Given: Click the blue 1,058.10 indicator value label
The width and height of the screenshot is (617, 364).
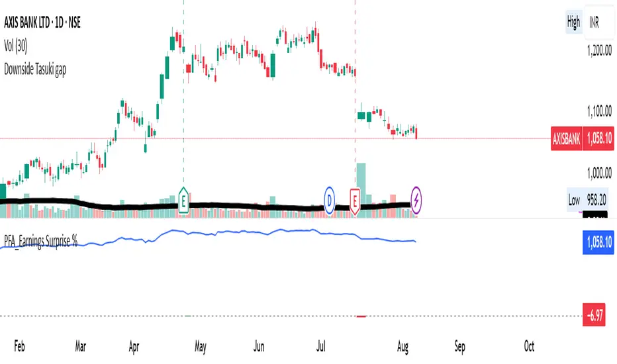Looking at the screenshot, I should 598,242.
